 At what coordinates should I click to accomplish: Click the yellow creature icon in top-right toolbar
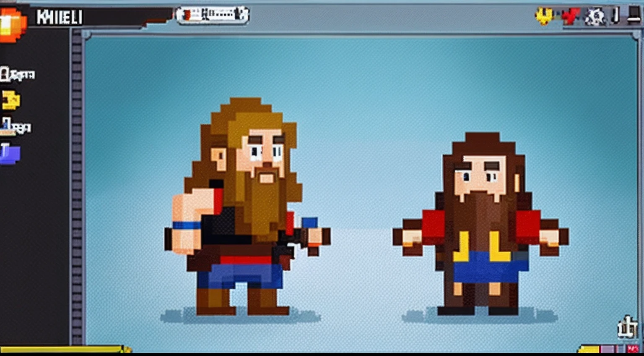544,16
